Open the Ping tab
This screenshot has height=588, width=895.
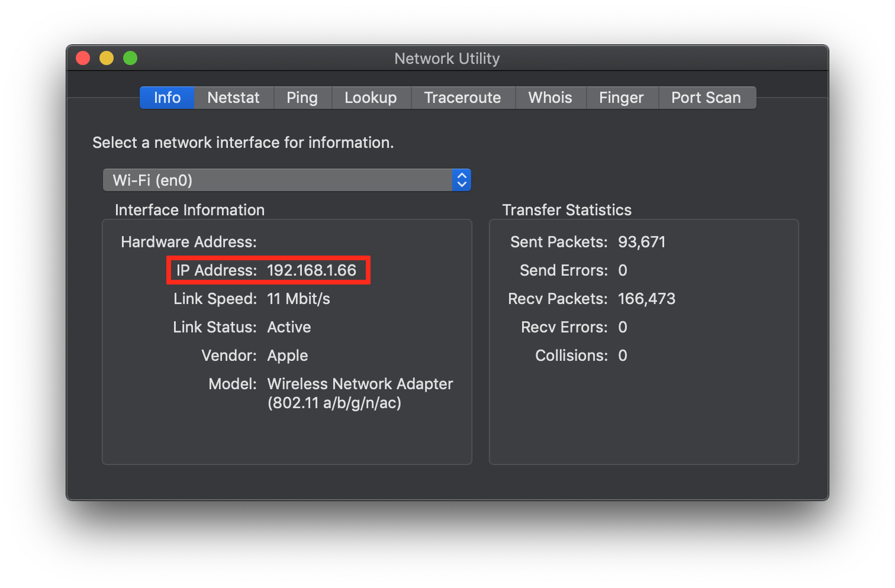click(x=302, y=97)
